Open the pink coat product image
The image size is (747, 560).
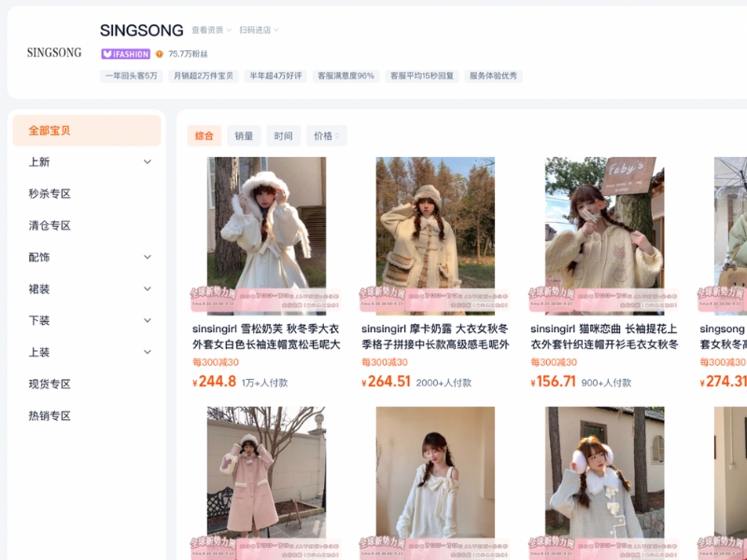pyautogui.click(x=266, y=483)
